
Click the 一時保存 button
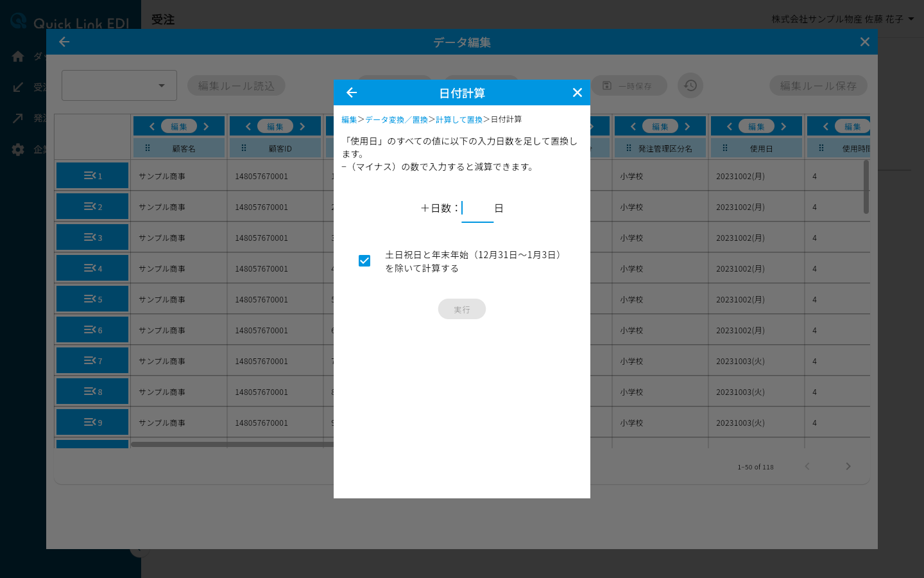[x=629, y=85]
